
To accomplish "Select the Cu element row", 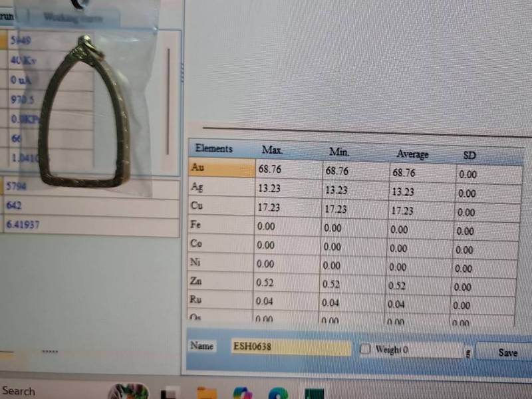I will click(221, 206).
